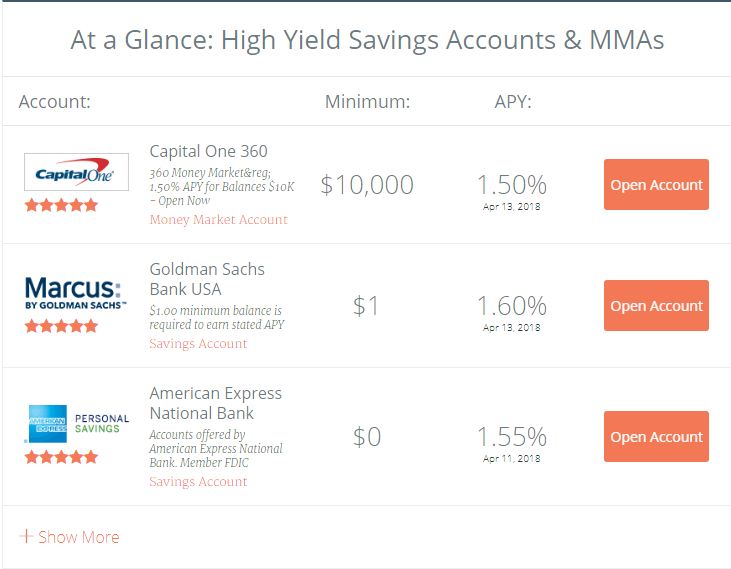Open Account for Goldman Sachs Bank USA
Image resolution: width=731 pixels, height=569 pixels.
tap(656, 306)
